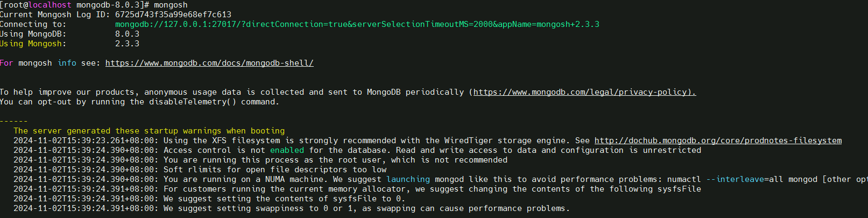Click the MongoDB version 8.0.3 value
The width and height of the screenshot is (868, 218).
127,34
